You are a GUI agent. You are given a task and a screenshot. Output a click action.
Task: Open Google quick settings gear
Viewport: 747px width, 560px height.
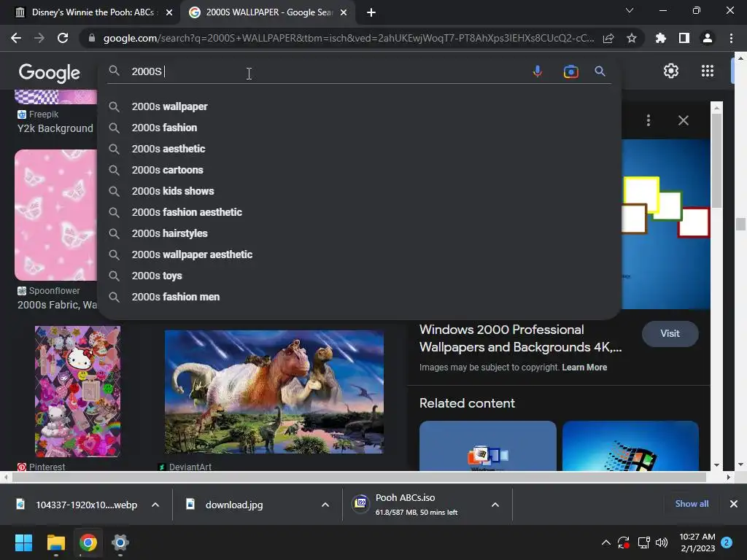click(671, 71)
